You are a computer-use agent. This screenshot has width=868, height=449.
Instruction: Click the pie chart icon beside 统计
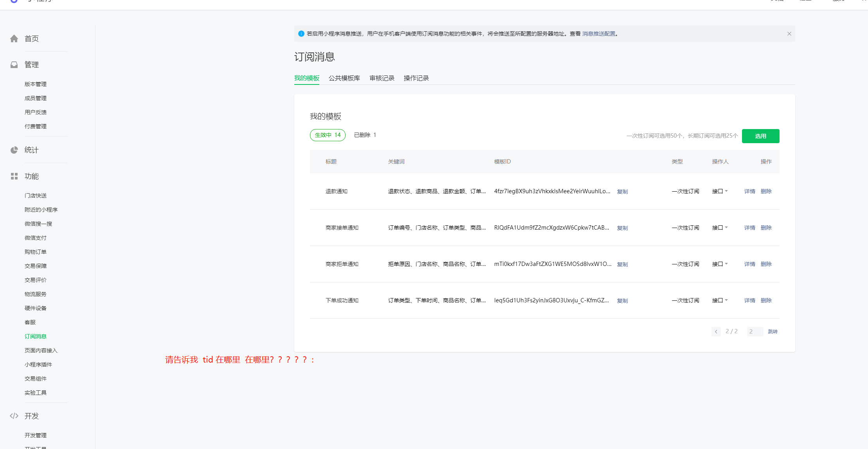click(x=14, y=150)
